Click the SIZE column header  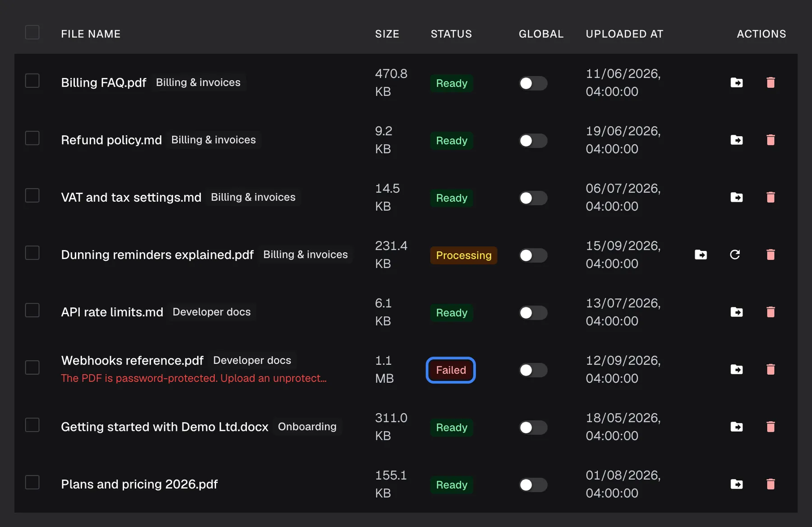tap(387, 34)
